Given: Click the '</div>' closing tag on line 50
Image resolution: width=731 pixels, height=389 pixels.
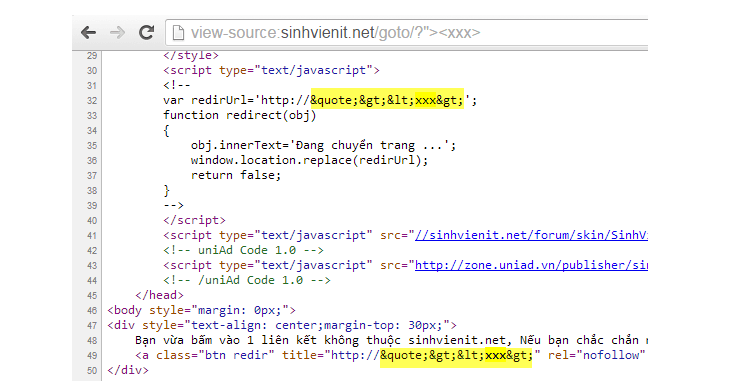Looking at the screenshot, I should [128, 370].
